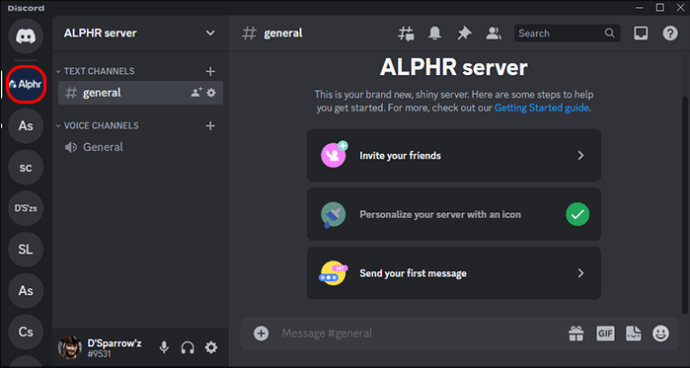This screenshot has height=368, width=690.
Task: Deafen with the headphones icon
Action: coord(188,348)
